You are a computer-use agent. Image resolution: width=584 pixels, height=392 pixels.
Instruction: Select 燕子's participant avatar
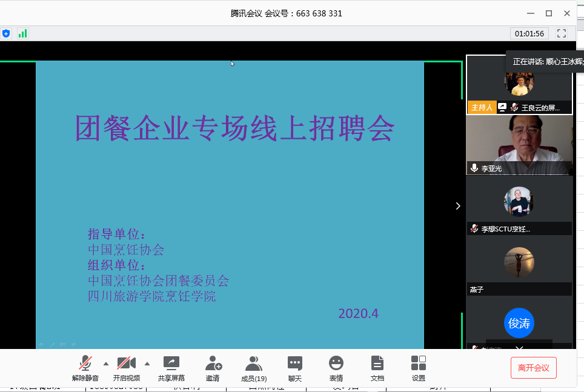point(519,262)
